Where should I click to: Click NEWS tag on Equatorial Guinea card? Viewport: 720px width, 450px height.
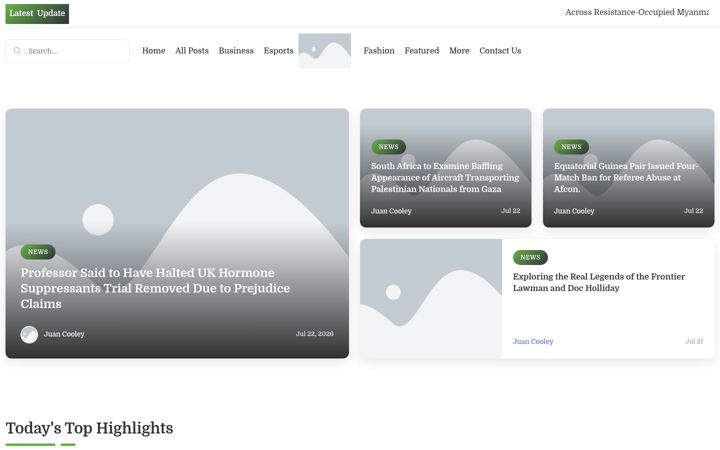[571, 147]
